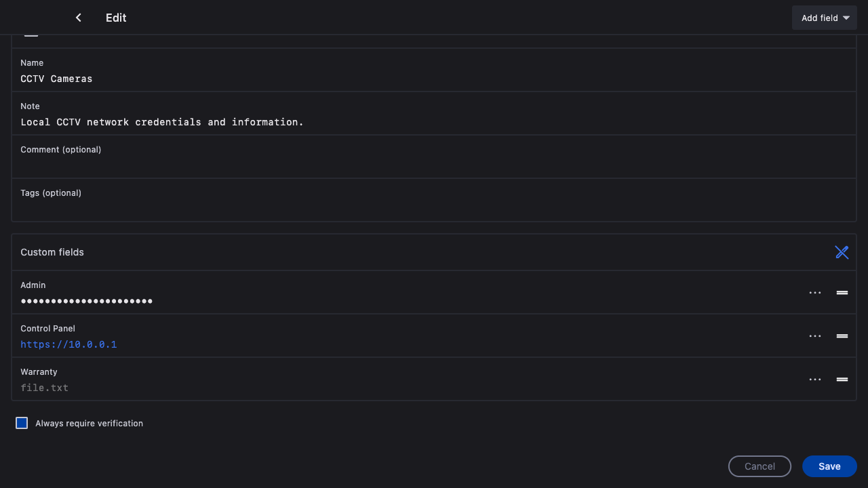This screenshot has height=488, width=868.
Task: Open more options for Warranty field
Action: click(x=815, y=380)
